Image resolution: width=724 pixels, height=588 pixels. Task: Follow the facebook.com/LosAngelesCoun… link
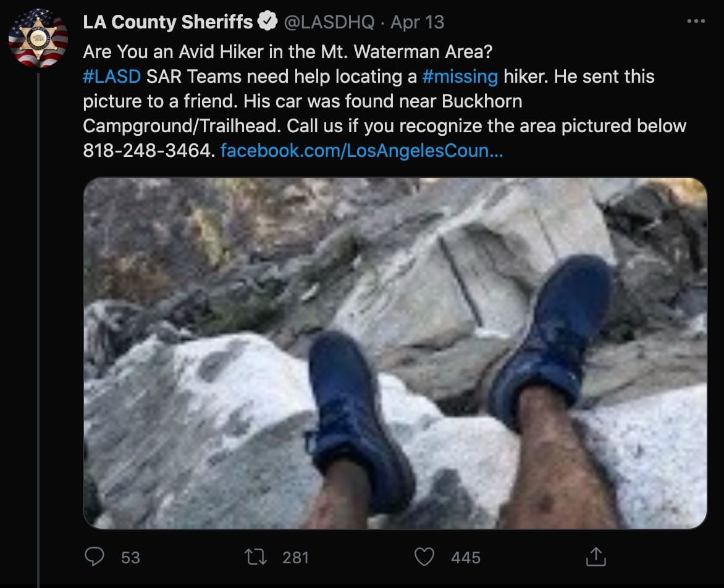(361, 150)
